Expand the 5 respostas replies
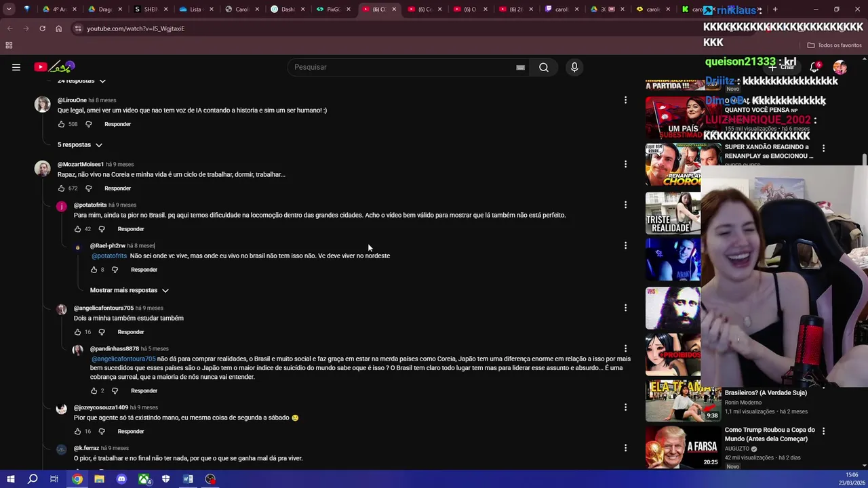 click(x=80, y=145)
